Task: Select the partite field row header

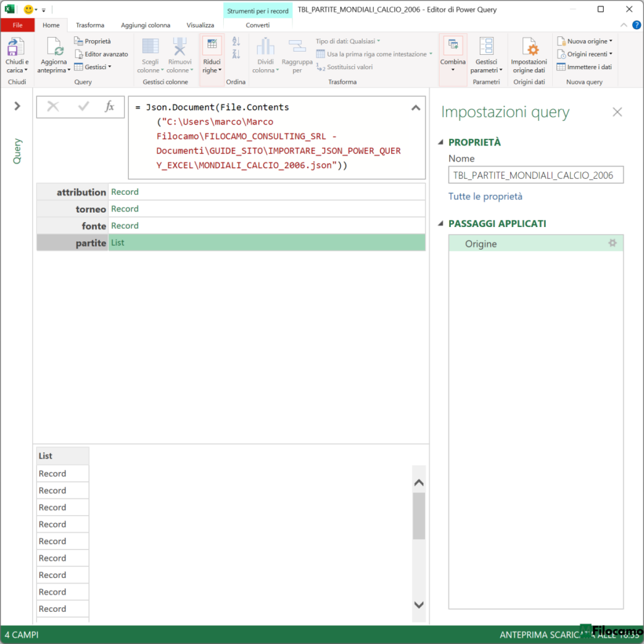Action: tap(72, 243)
